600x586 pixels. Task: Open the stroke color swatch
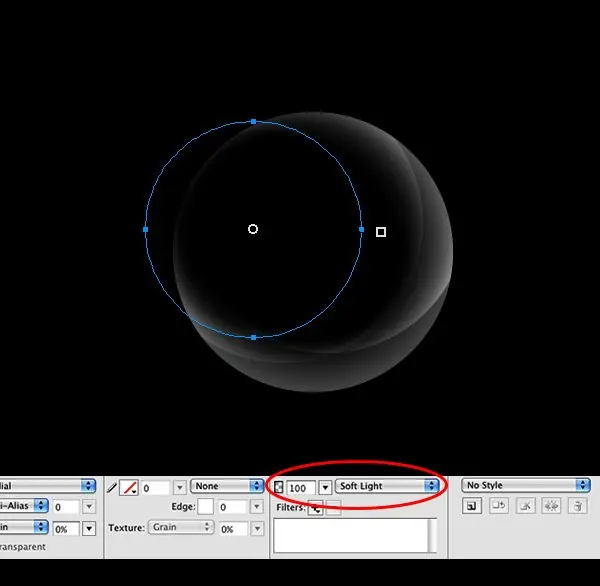click(x=129, y=487)
